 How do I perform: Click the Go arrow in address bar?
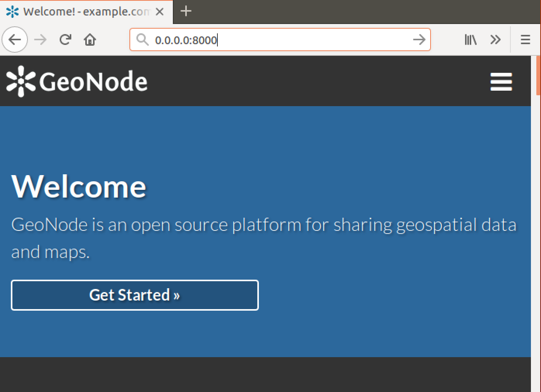point(419,40)
